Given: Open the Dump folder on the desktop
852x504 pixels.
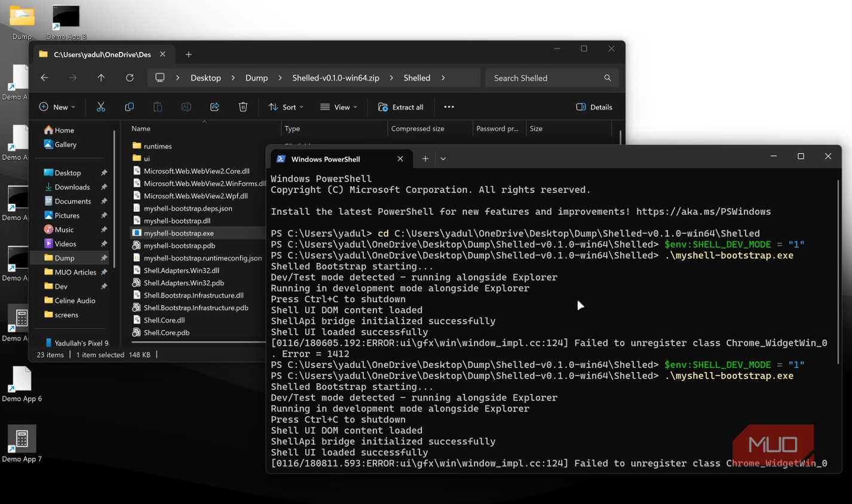Looking at the screenshot, I should point(22,22).
